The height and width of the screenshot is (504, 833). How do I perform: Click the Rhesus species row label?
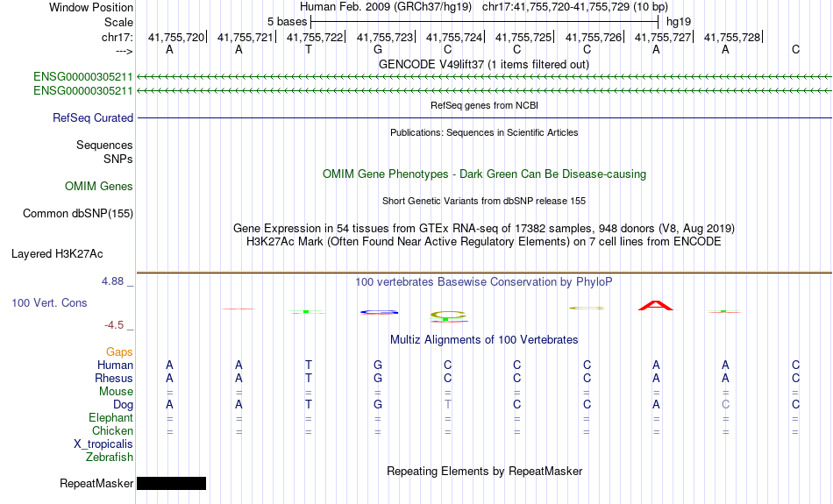coord(114,378)
